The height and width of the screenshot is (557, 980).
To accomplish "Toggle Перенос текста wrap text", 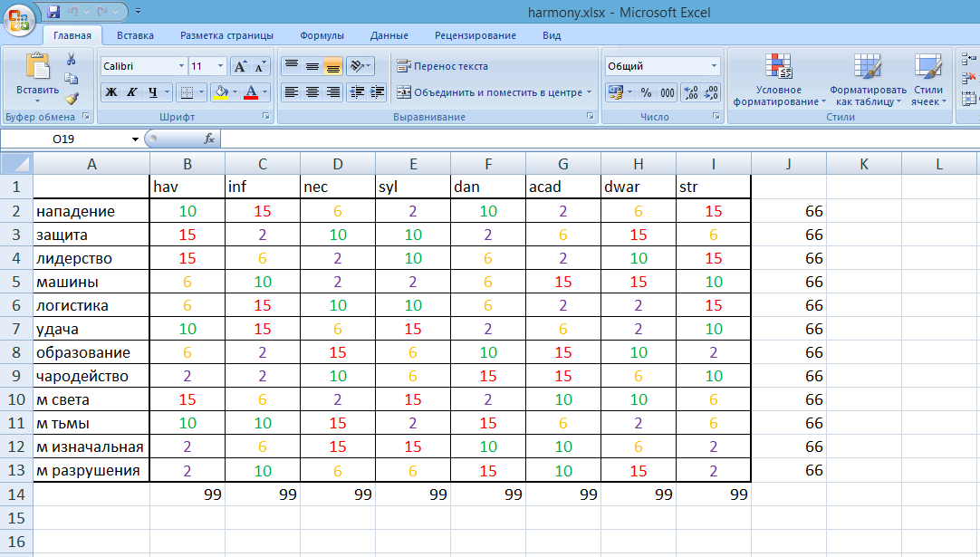I will pyautogui.click(x=443, y=66).
